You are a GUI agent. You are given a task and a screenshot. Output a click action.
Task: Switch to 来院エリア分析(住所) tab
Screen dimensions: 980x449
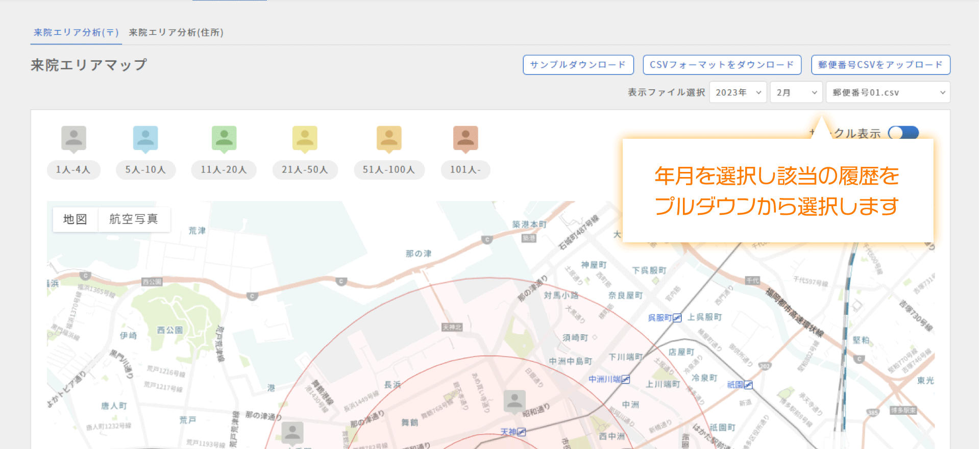pyautogui.click(x=176, y=33)
